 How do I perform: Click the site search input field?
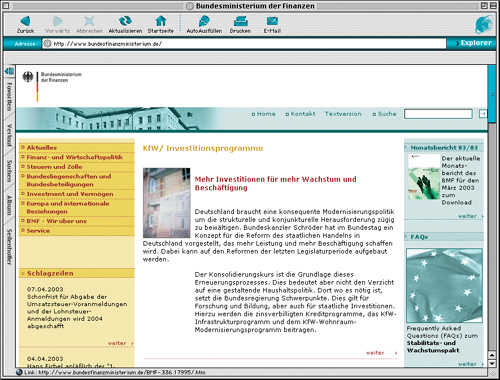click(438, 114)
